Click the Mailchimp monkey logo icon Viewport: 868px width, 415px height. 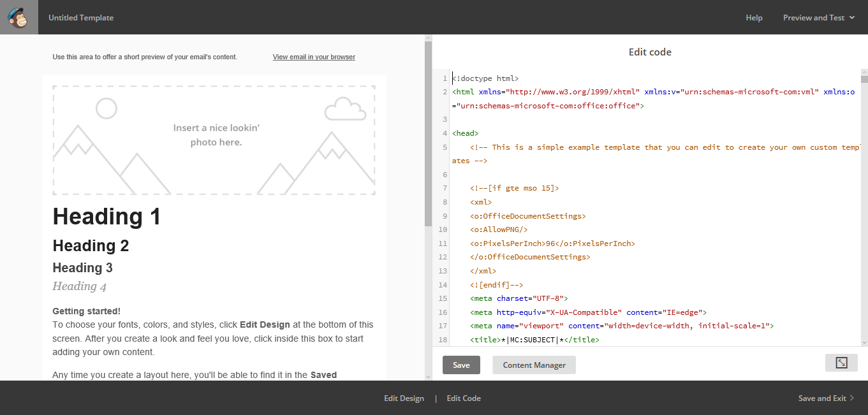coord(19,17)
